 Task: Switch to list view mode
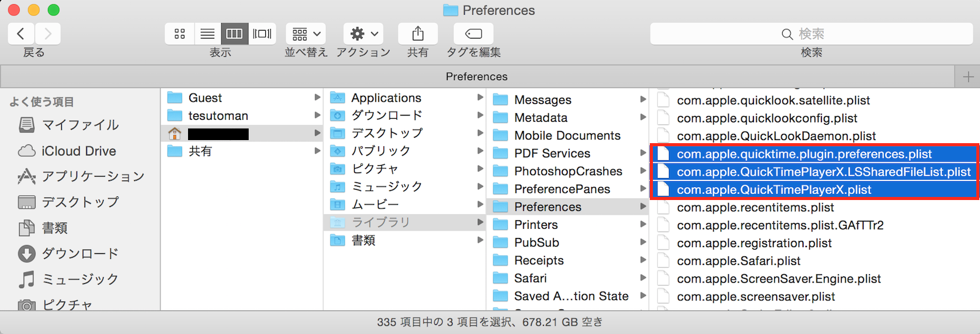click(208, 34)
